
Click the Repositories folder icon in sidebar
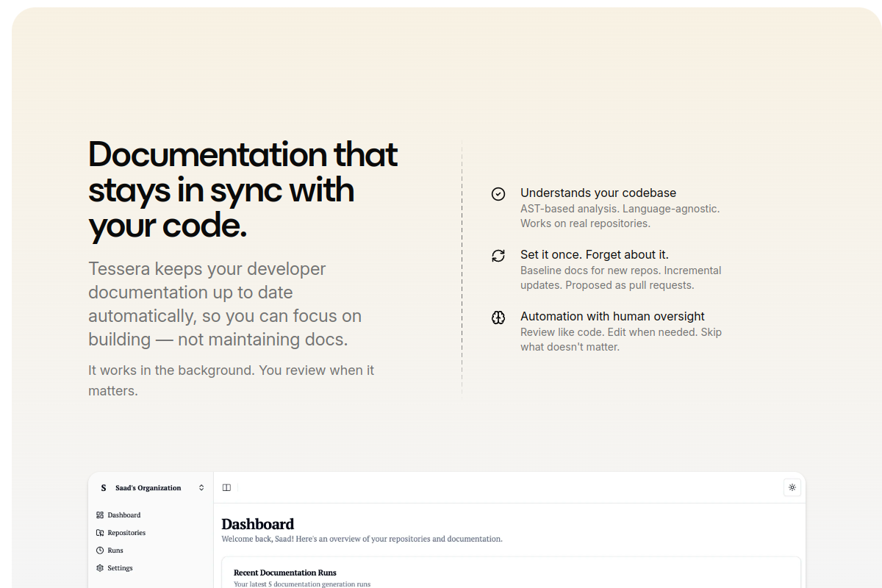(x=100, y=533)
